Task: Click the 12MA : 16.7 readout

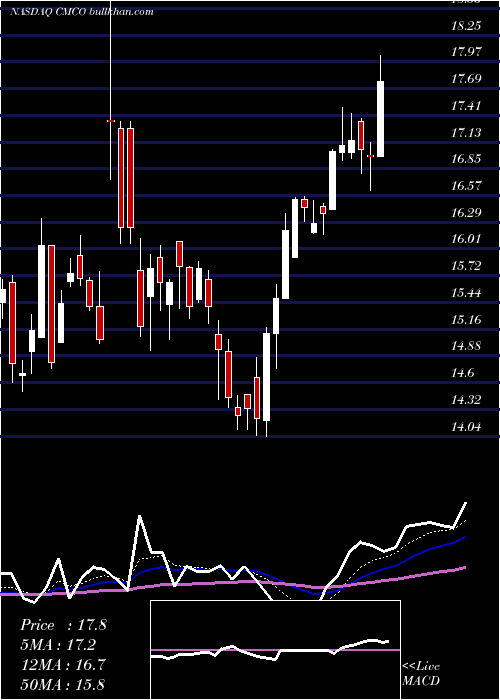Action: click(x=63, y=664)
